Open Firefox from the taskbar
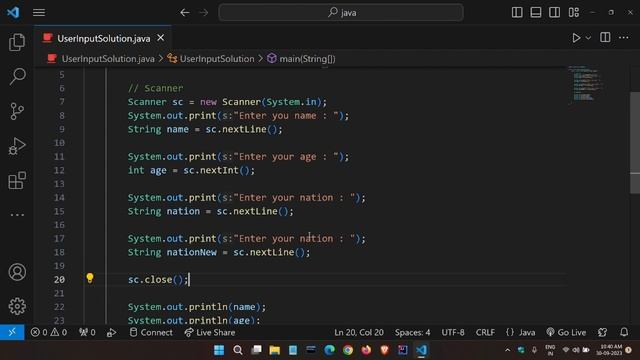This screenshot has height=360, width=640. tap(366, 350)
